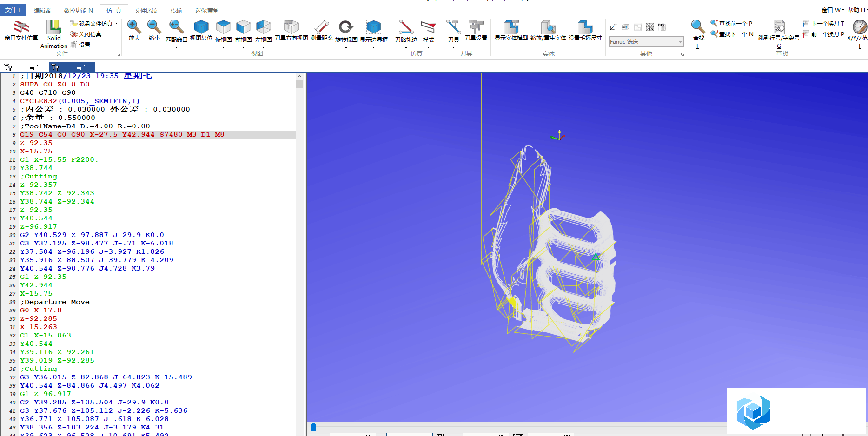Open the 窗口 W menu
This screenshot has height=436, width=868.
click(x=833, y=10)
